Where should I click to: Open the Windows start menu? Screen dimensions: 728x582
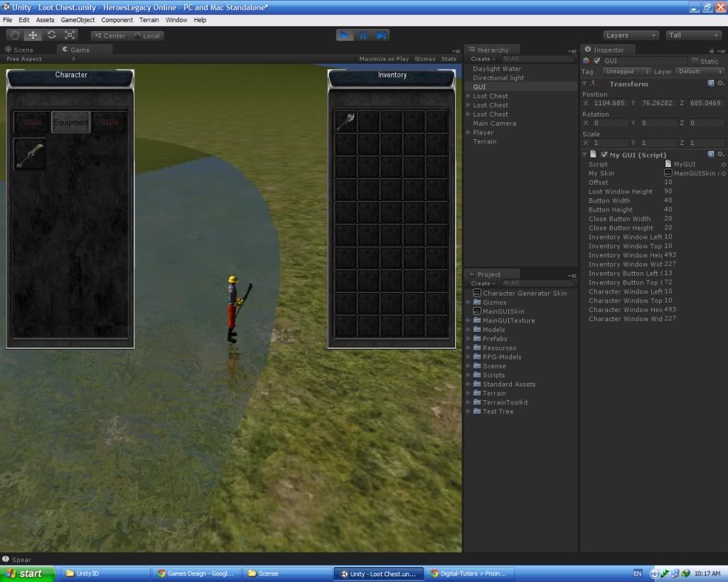click(28, 573)
